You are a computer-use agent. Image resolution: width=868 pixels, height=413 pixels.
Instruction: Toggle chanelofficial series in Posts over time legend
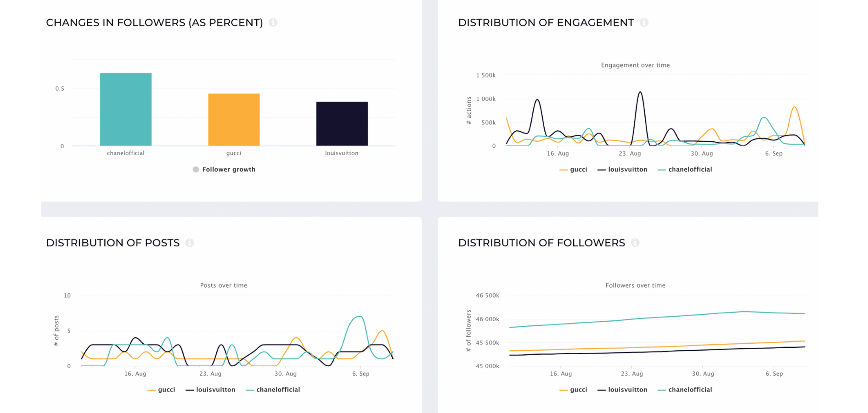click(x=273, y=390)
